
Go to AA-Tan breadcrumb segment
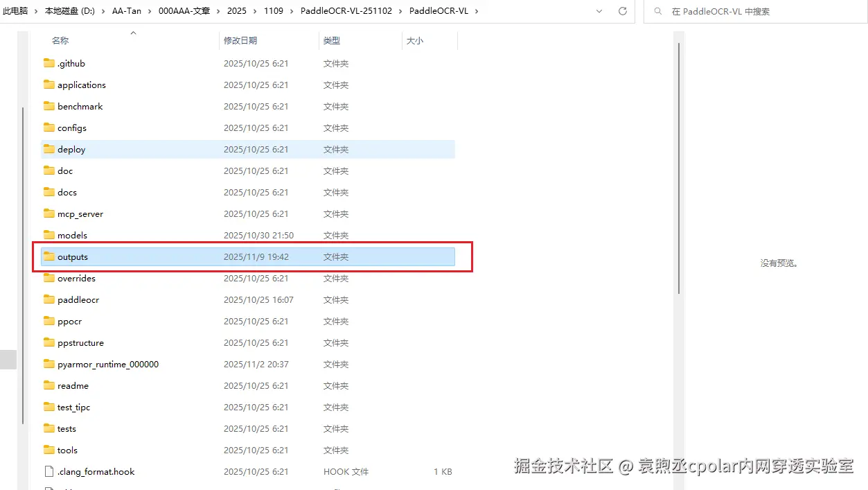[127, 11]
